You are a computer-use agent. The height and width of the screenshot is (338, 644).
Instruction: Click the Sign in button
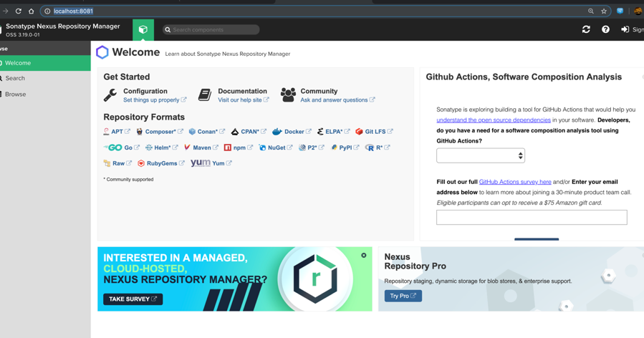click(633, 29)
